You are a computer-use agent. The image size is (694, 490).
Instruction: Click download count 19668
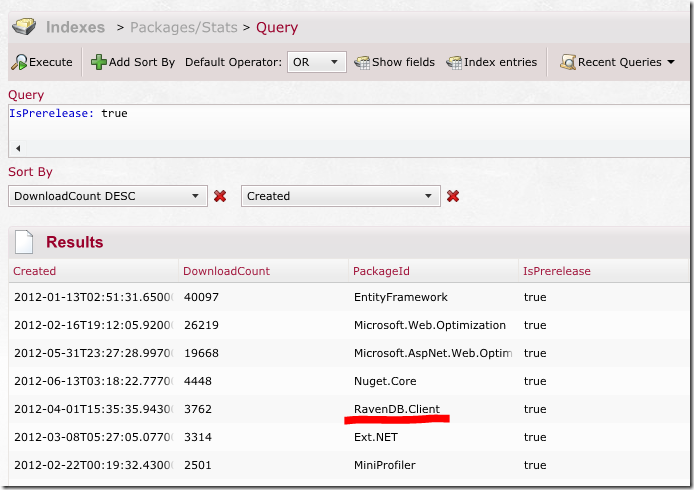(x=201, y=353)
